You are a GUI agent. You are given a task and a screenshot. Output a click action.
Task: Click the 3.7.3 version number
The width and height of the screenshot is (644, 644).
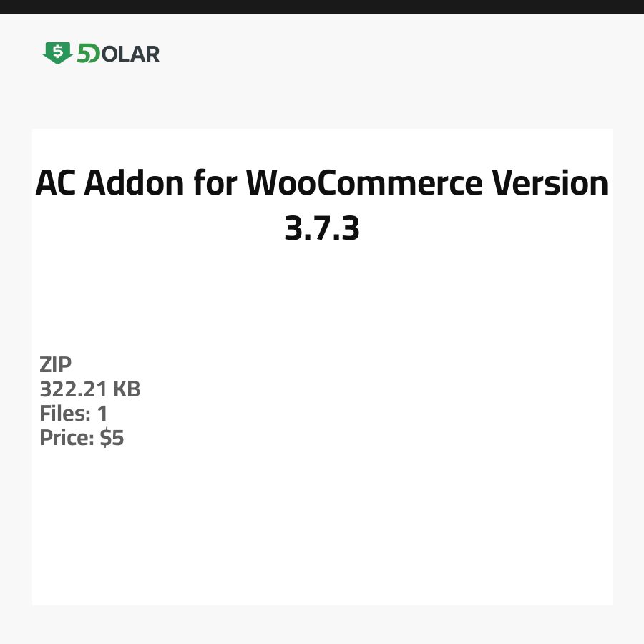click(322, 228)
